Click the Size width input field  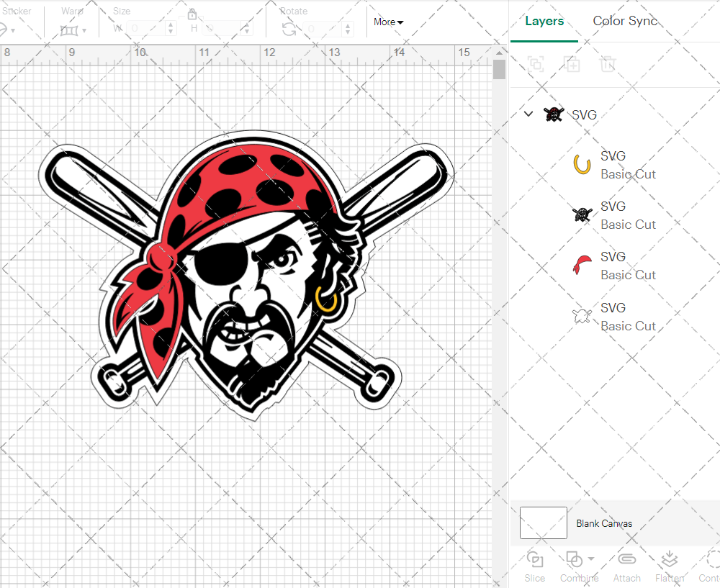145,29
